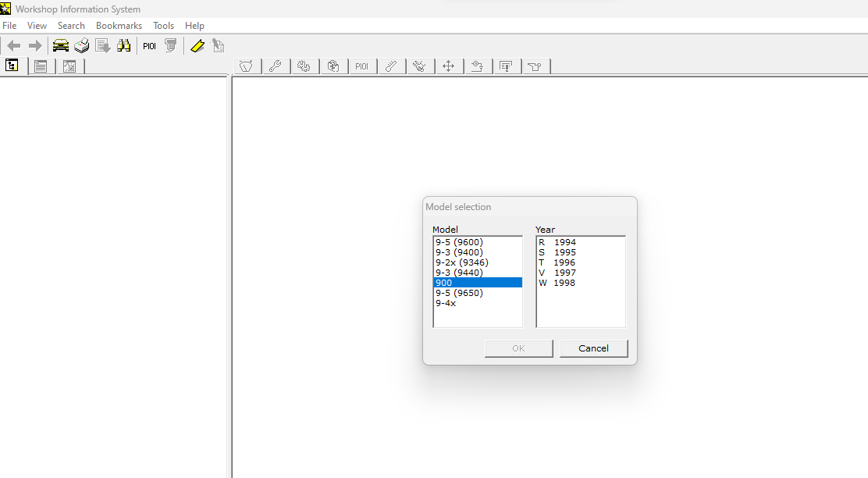
Task: Open the wrench tab
Action: click(x=275, y=66)
